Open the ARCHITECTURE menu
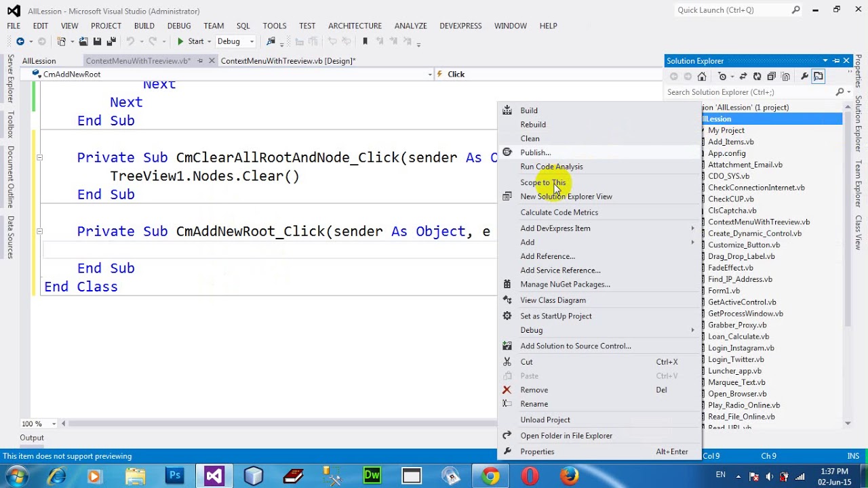868x488 pixels. tap(355, 26)
